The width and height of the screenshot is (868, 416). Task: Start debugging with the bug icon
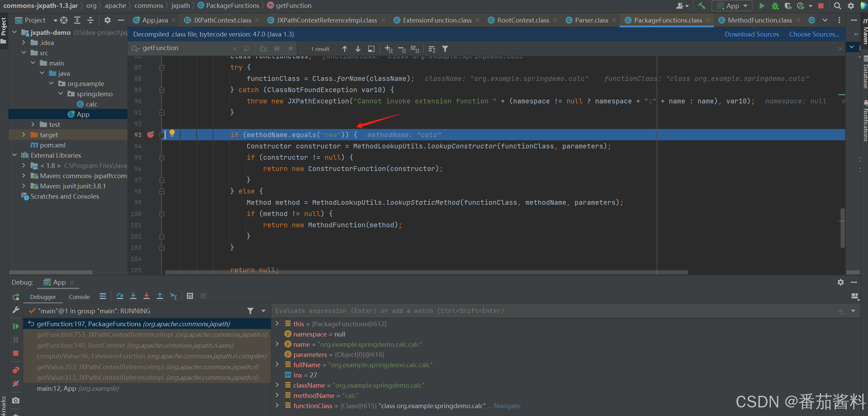[x=775, y=6]
